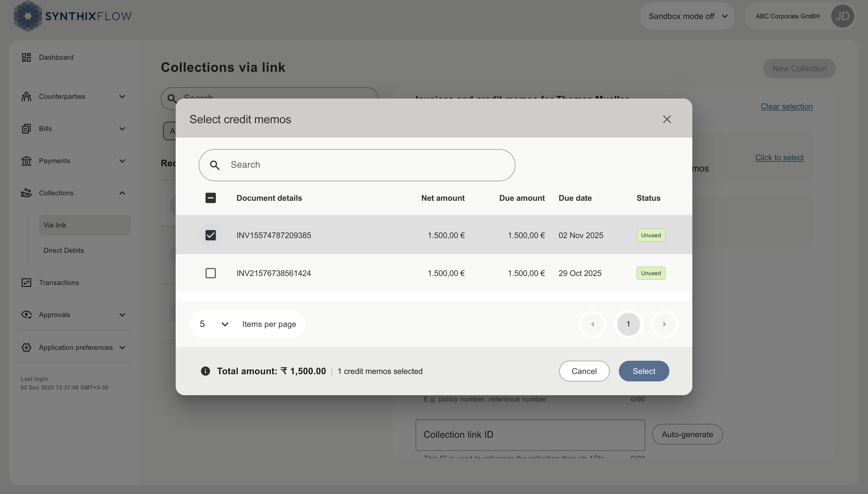868x494 pixels.
Task: Click the Clear selection link
Action: click(x=786, y=106)
